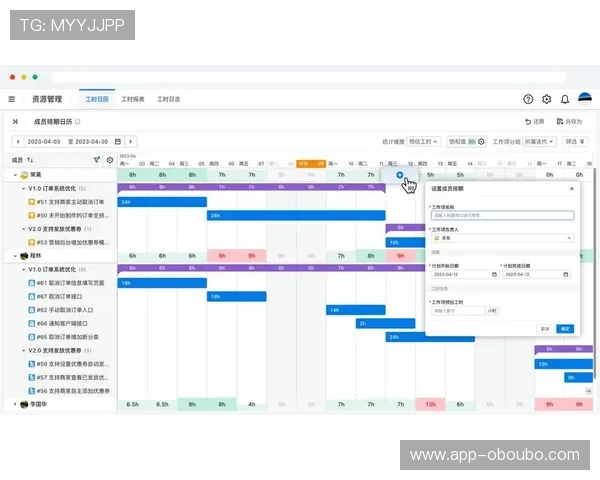This screenshot has width=600, height=480.
Task: Select the 24h bar for #51
Action: tap(162, 202)
